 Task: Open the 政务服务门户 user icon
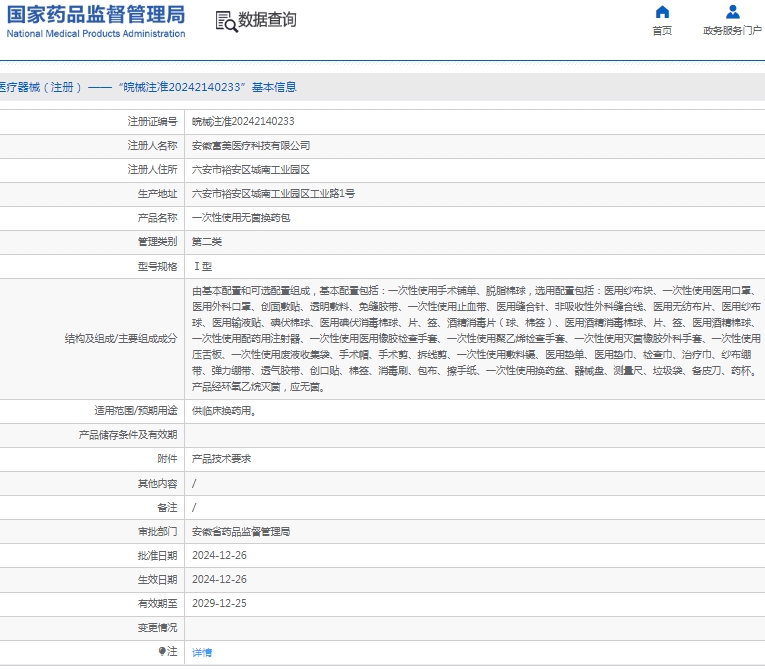(x=732, y=12)
